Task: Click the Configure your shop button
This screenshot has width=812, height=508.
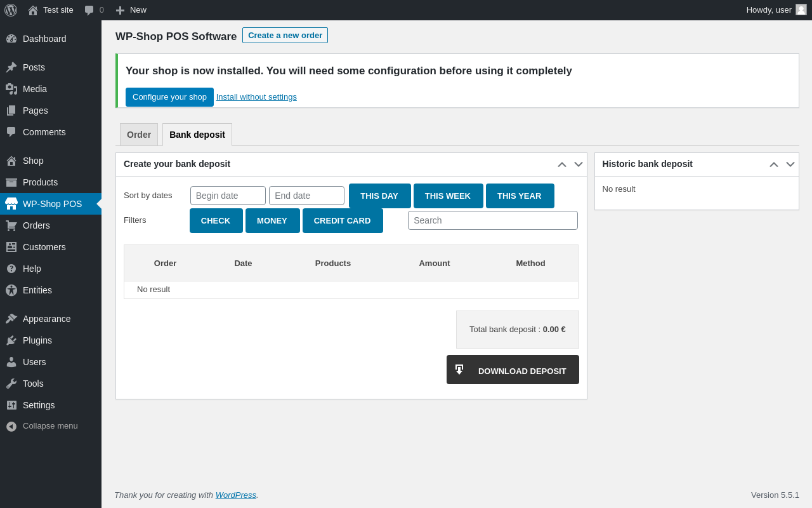Action: point(169,97)
